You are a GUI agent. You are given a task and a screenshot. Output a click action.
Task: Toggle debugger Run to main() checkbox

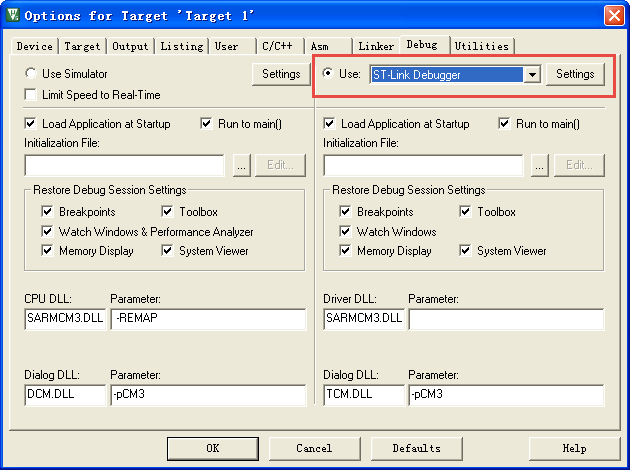pos(504,123)
